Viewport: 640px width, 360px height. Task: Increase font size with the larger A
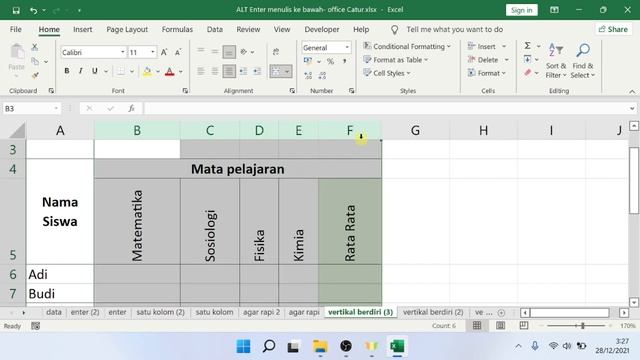[164, 52]
